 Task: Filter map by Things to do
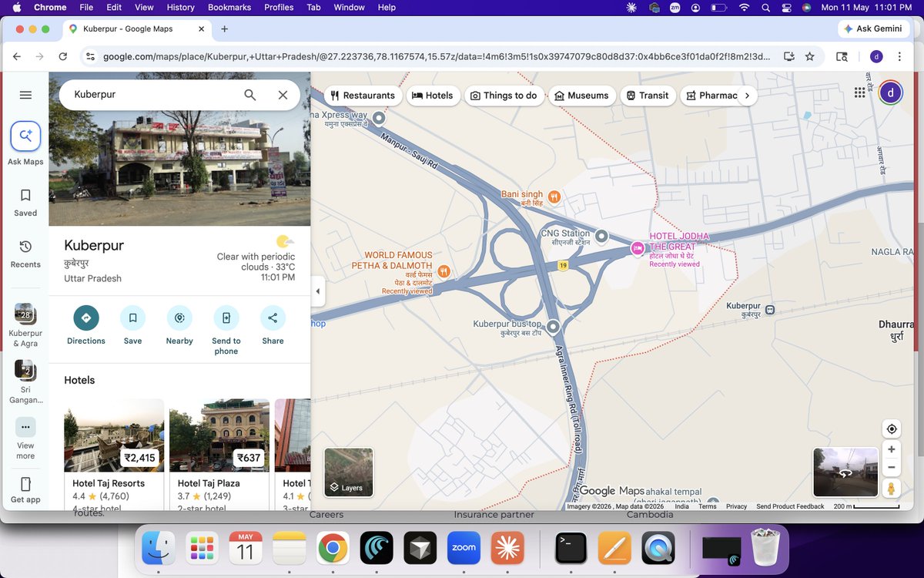504,96
